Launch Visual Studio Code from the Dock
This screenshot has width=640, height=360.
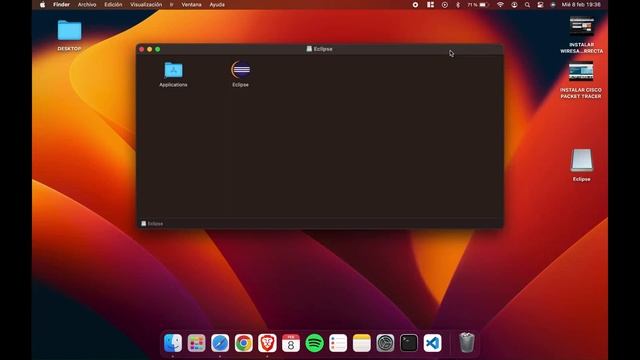[432, 343]
